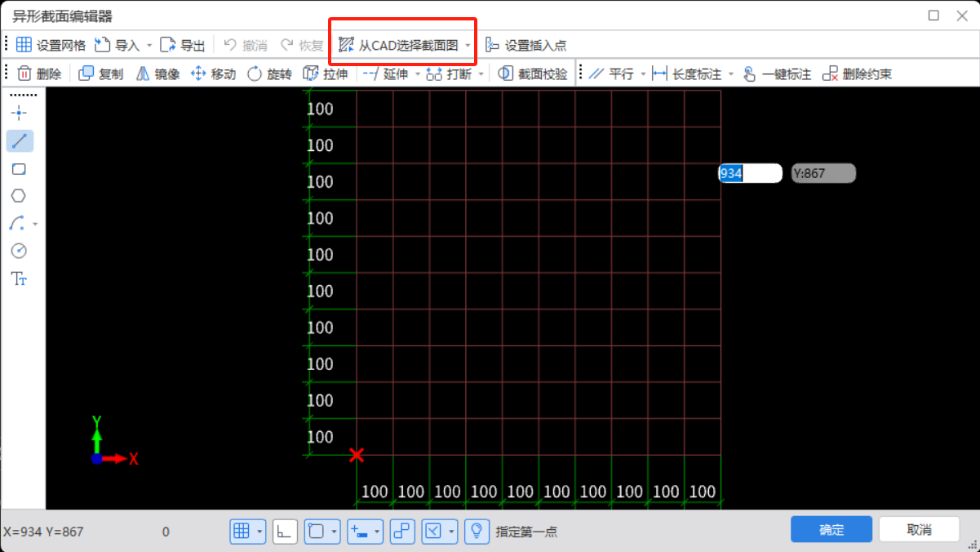Select the 延伸 extend tool
The image size is (980, 552).
point(385,73)
